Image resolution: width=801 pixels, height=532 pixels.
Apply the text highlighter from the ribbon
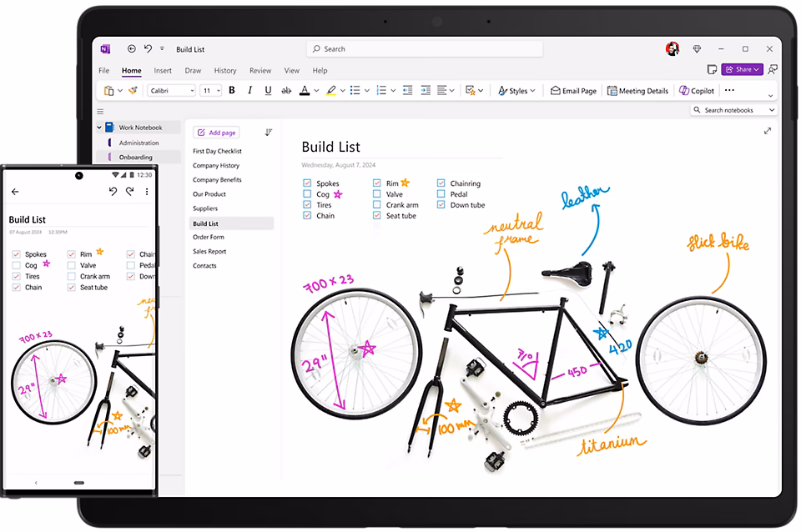click(331, 90)
